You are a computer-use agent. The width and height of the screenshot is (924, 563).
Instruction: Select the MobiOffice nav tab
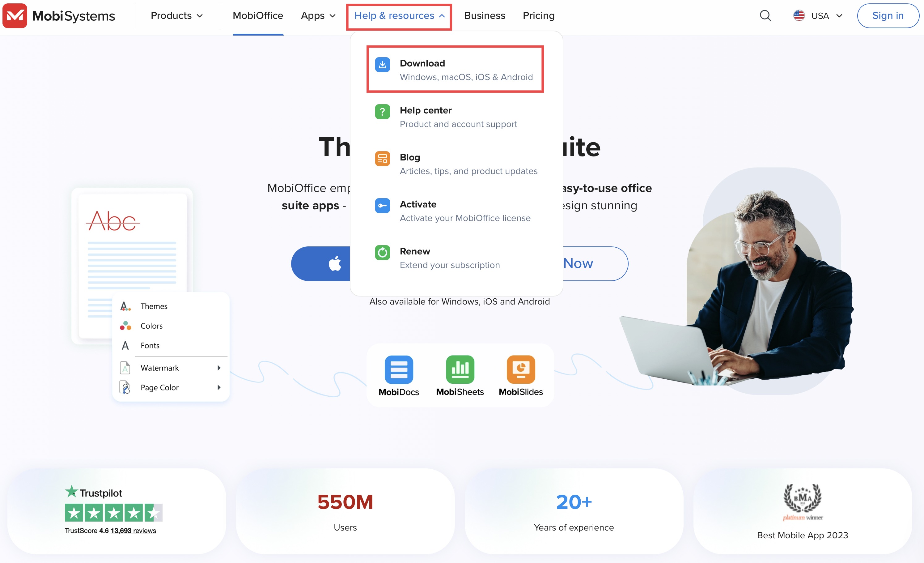click(x=258, y=16)
